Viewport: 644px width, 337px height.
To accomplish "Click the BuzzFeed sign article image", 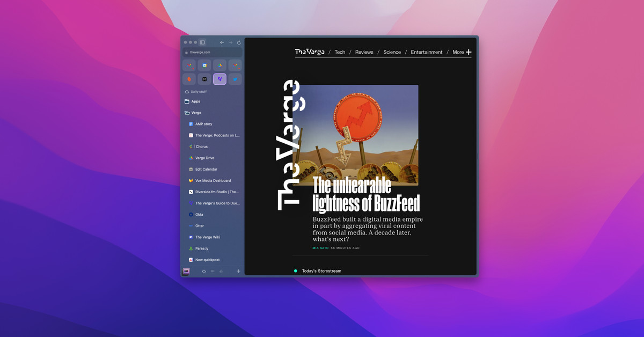I will (355, 135).
